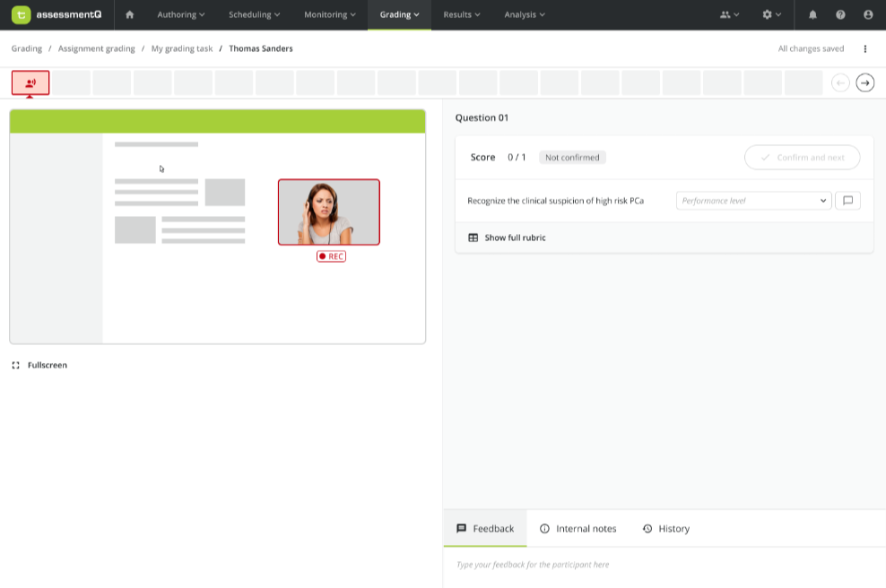
Task: Switch to the Internal notes tab
Action: [x=578, y=529]
